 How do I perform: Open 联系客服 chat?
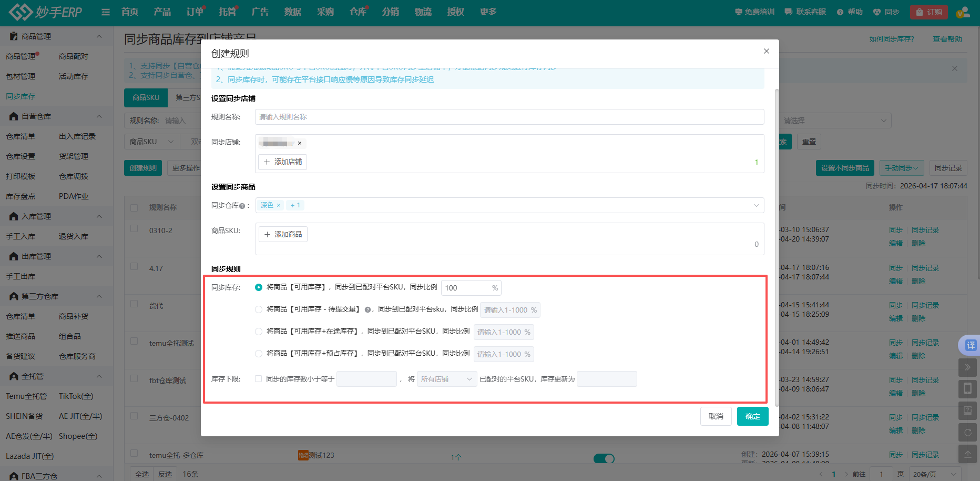point(805,12)
